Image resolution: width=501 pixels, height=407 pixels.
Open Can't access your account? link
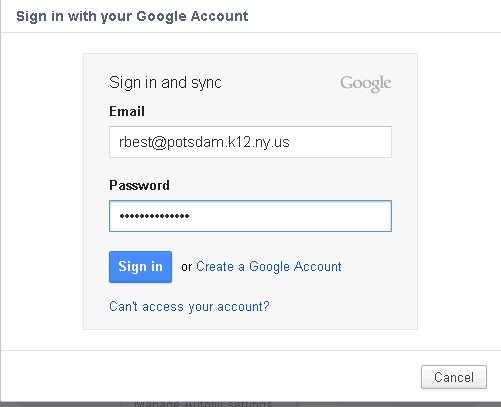point(189,306)
